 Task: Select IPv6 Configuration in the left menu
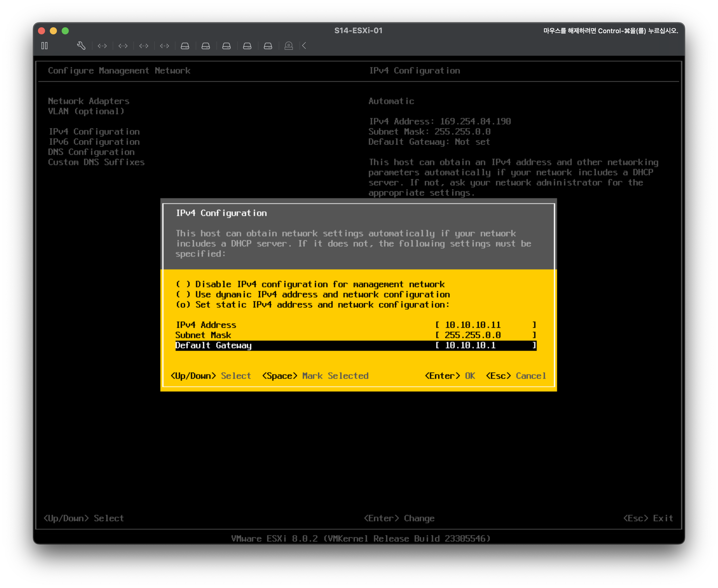[94, 142]
